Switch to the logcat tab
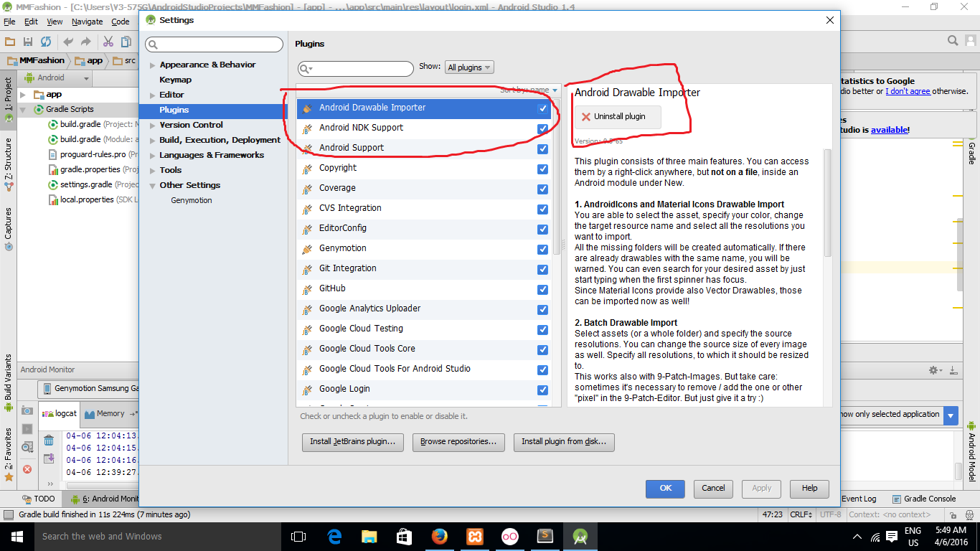 tap(60, 413)
